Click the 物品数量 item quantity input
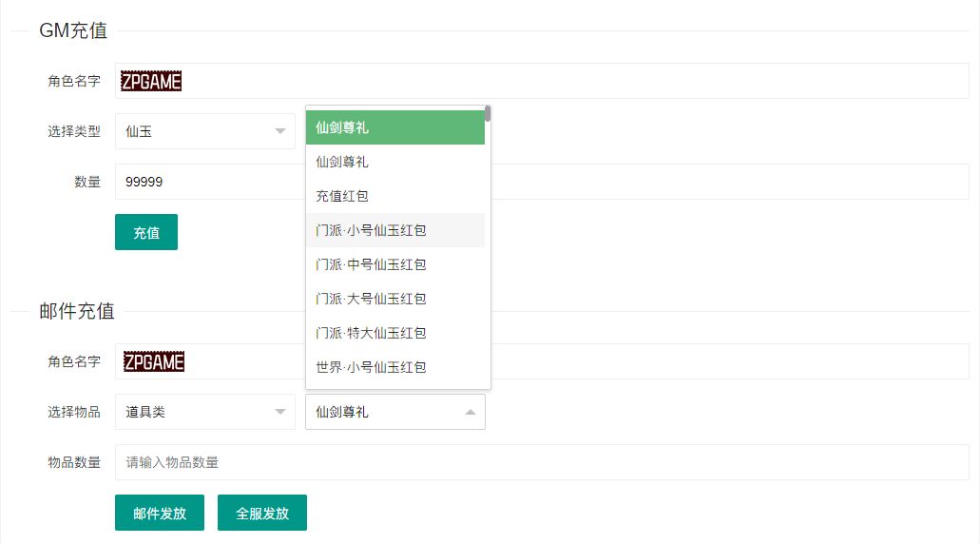 542,462
